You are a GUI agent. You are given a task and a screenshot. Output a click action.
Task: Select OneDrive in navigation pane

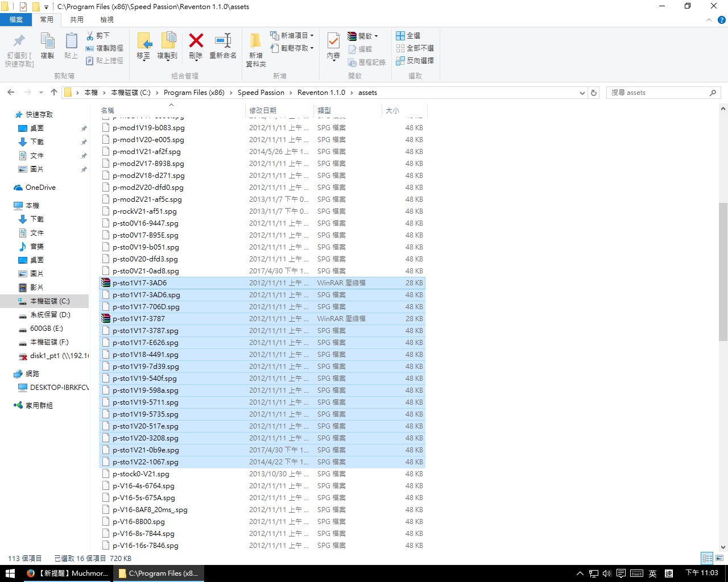click(40, 188)
